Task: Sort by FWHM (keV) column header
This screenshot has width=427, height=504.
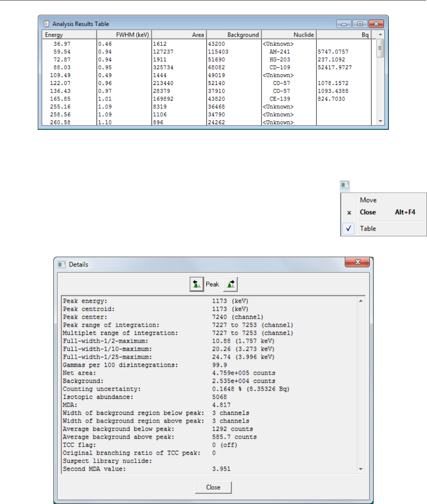Action: 124,35
